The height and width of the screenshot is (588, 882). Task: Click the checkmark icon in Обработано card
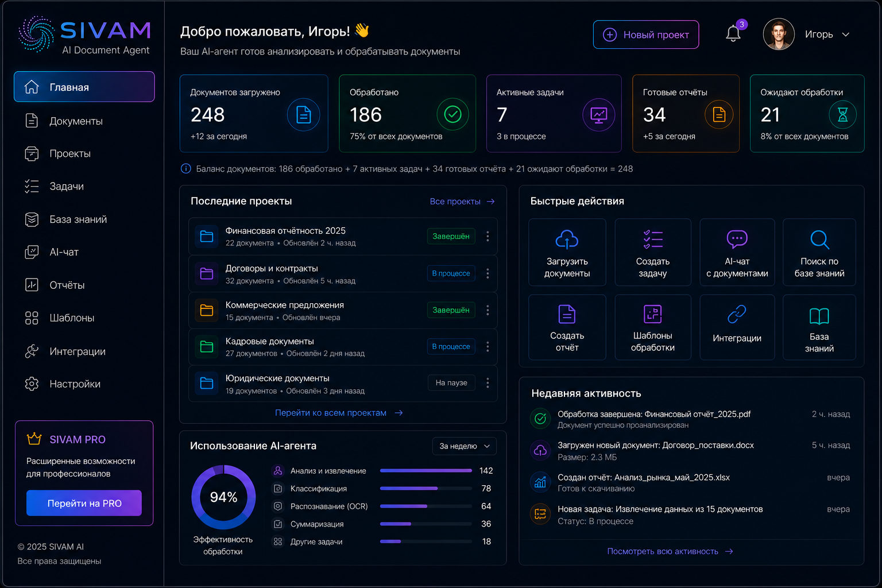[x=453, y=114]
